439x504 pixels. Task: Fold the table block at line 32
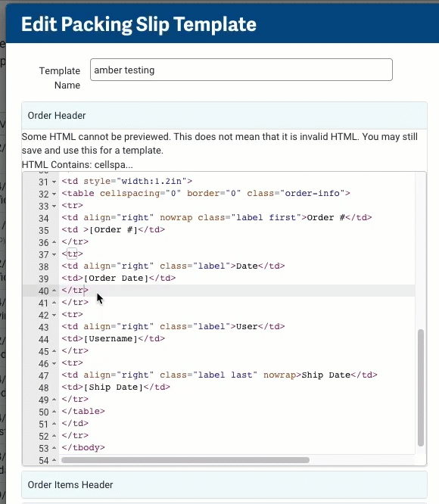pos(54,194)
